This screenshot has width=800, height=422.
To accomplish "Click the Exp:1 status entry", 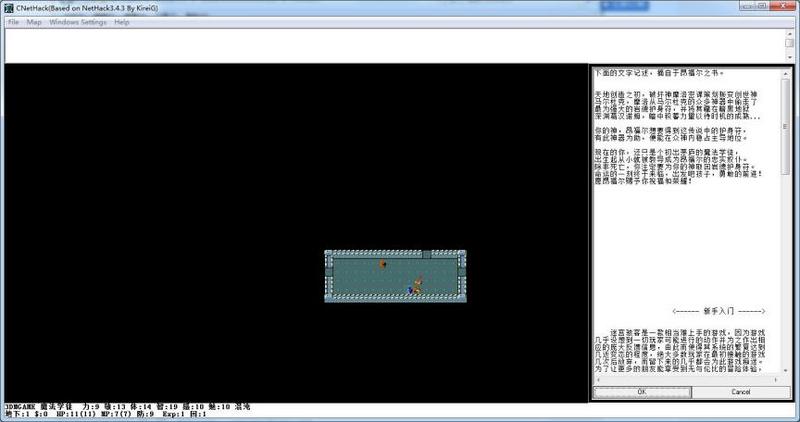I will [x=173, y=414].
